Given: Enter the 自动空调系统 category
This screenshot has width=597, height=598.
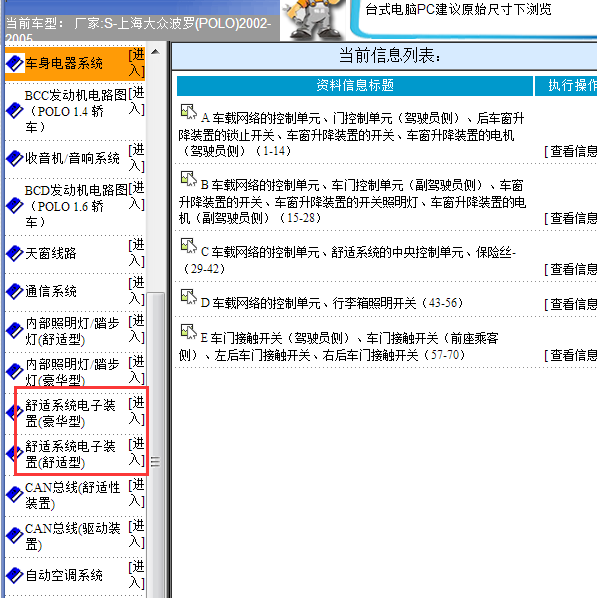Looking at the screenshot, I should point(136,575).
